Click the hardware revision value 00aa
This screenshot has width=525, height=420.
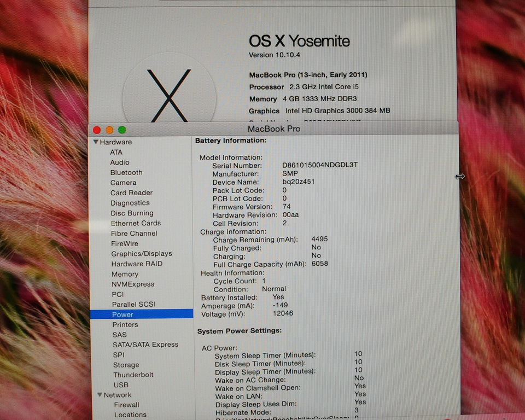290,215
